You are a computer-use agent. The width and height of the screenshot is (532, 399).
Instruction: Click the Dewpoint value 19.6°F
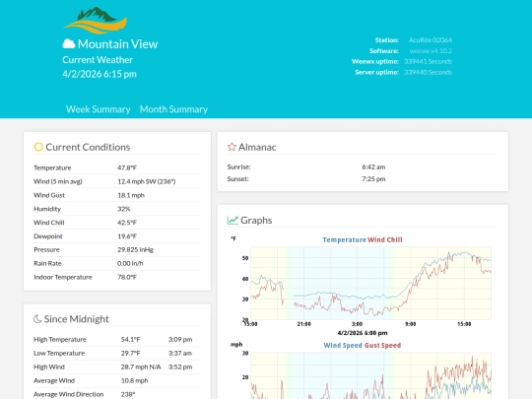[127, 236]
